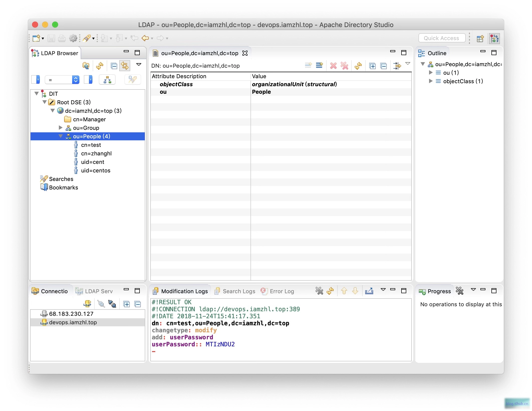The height and width of the screenshot is (411, 532).
Task: Select uid=centos entry in tree
Action: tap(95, 170)
